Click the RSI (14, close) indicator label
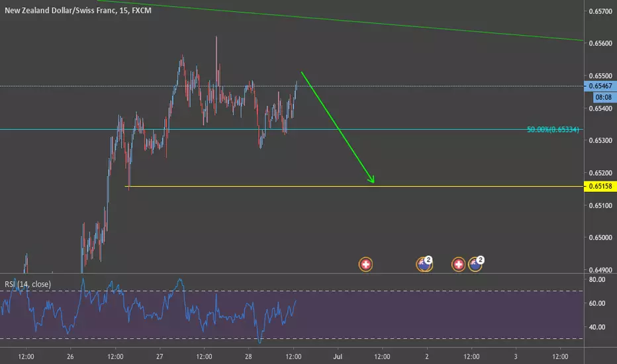617x364 pixels. (28, 284)
